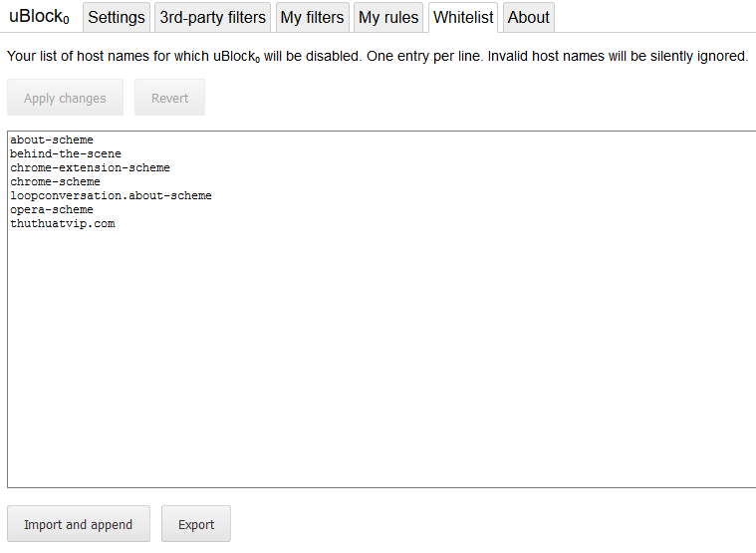Select the My rules tab

(387, 17)
